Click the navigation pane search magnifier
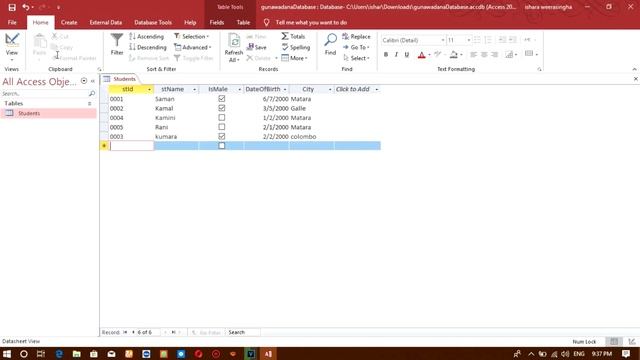The width and height of the screenshot is (640, 360). [x=92, y=93]
